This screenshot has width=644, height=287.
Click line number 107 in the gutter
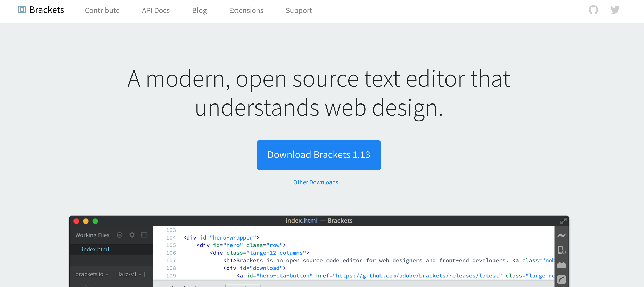pos(171,260)
